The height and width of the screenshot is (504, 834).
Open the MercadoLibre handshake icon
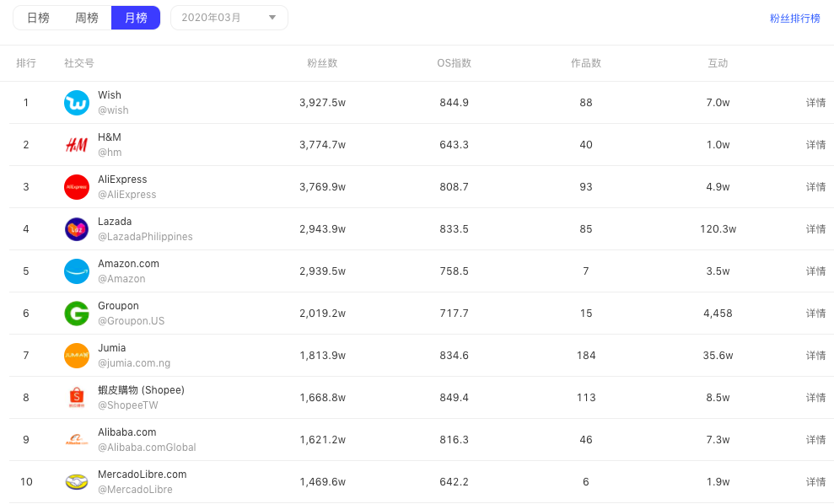[x=77, y=482]
